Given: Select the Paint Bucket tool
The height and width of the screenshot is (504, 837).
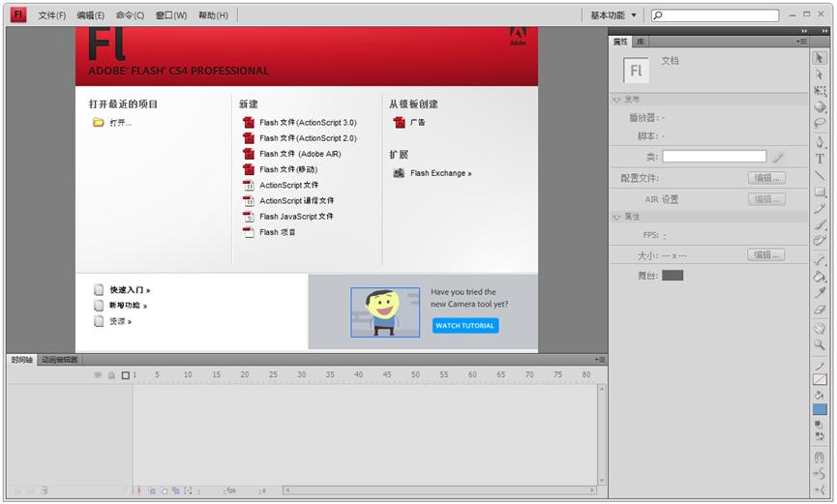Looking at the screenshot, I should (x=820, y=276).
